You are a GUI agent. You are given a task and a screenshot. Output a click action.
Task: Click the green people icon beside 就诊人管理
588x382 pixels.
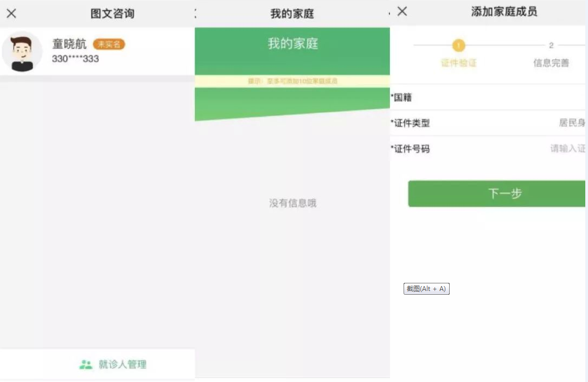click(86, 365)
